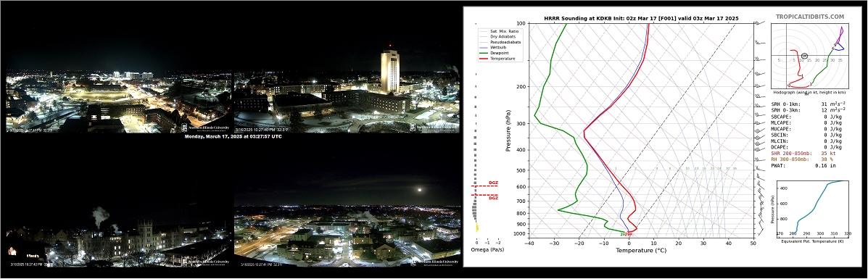This screenshot has height=279, width=868.
Task: Open the top-left campus webcam view
Action: click(x=119, y=101)
